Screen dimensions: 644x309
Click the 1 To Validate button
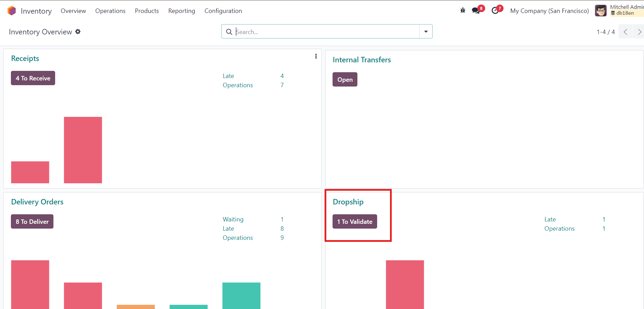pos(355,222)
